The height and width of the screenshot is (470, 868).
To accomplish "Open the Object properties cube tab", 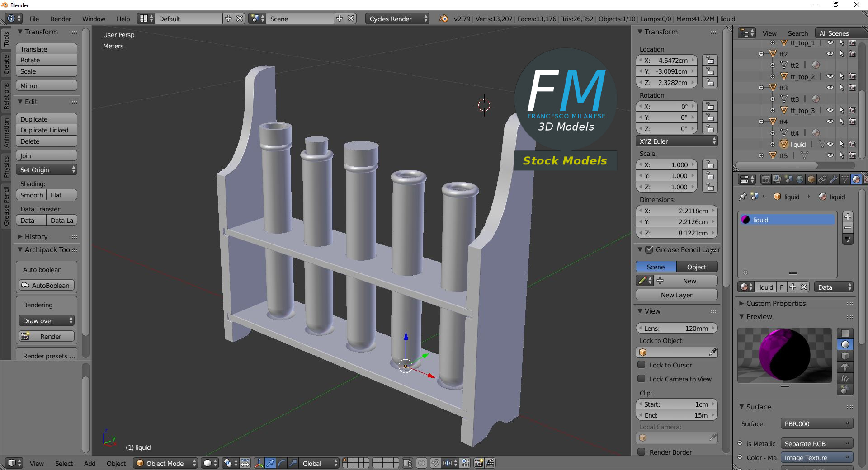I will [811, 179].
